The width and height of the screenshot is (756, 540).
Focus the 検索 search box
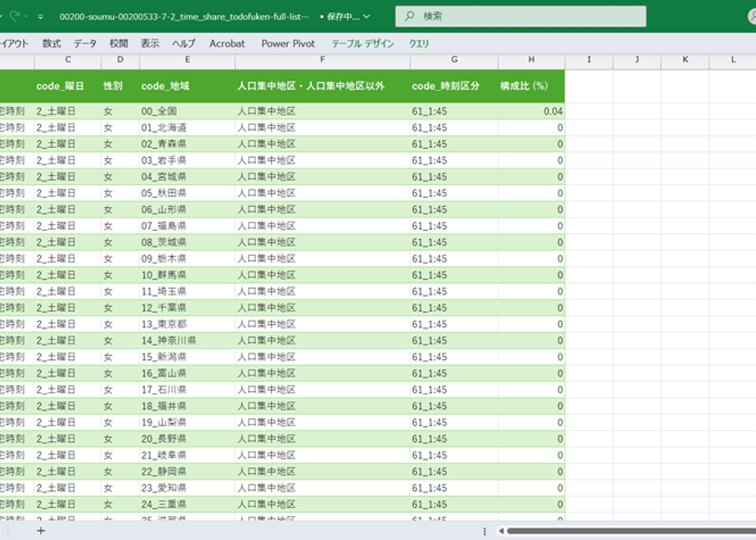coord(520,16)
